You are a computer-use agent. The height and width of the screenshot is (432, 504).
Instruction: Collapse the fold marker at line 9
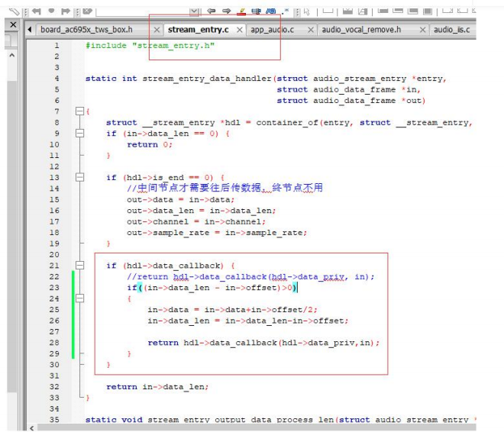tap(79, 133)
